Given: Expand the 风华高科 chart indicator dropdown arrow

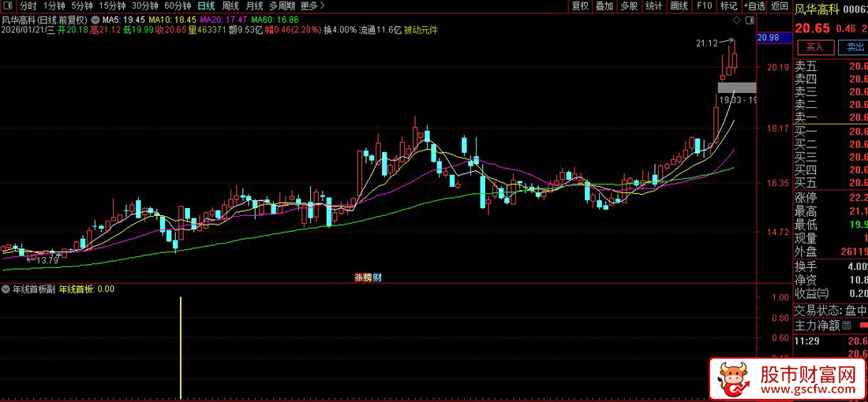Looking at the screenshot, I should (95, 20).
